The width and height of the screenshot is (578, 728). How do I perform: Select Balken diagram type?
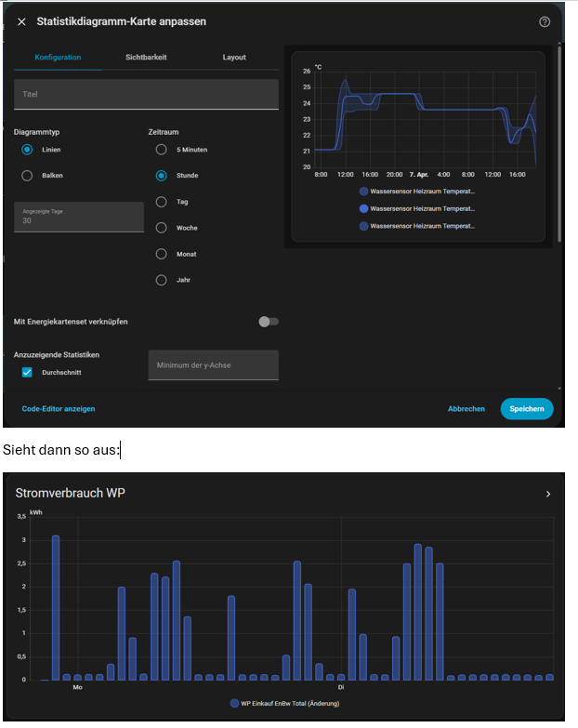click(27, 176)
